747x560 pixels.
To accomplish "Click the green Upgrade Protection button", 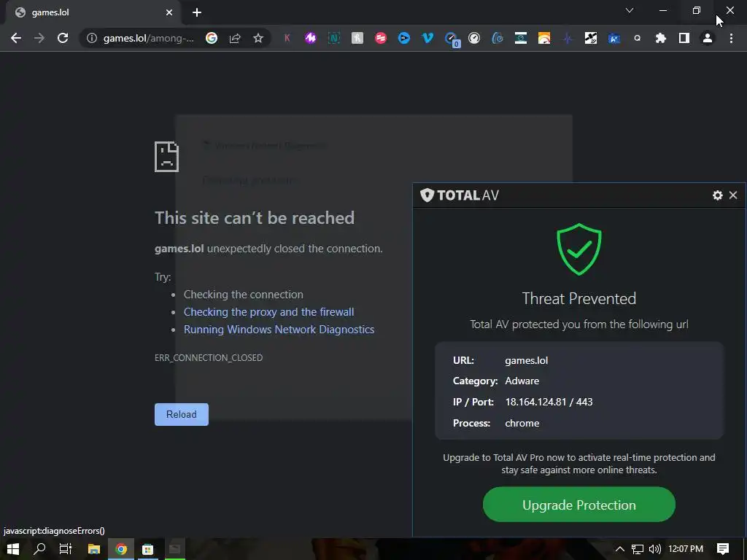I will tap(578, 505).
